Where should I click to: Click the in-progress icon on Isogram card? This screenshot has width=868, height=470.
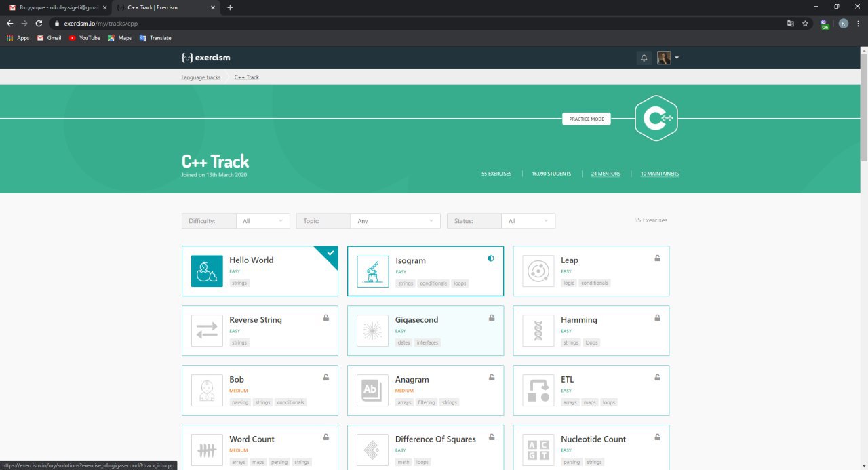coord(491,258)
